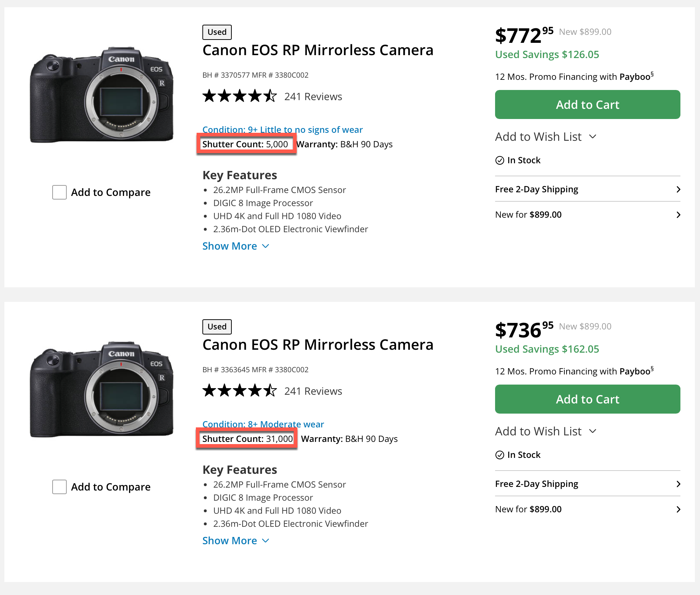Image resolution: width=700 pixels, height=595 pixels.
Task: Open the 8+ Moderate wear condition link
Action: point(263,424)
